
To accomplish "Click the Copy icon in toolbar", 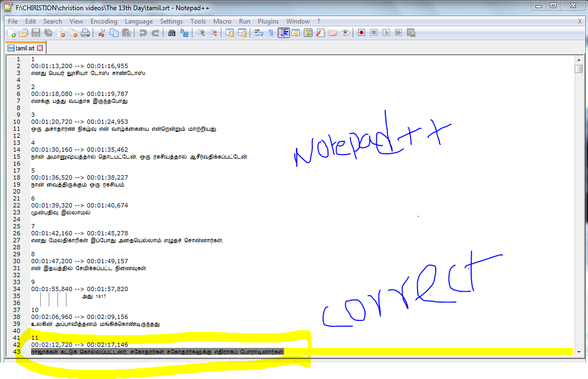I will click(x=114, y=33).
